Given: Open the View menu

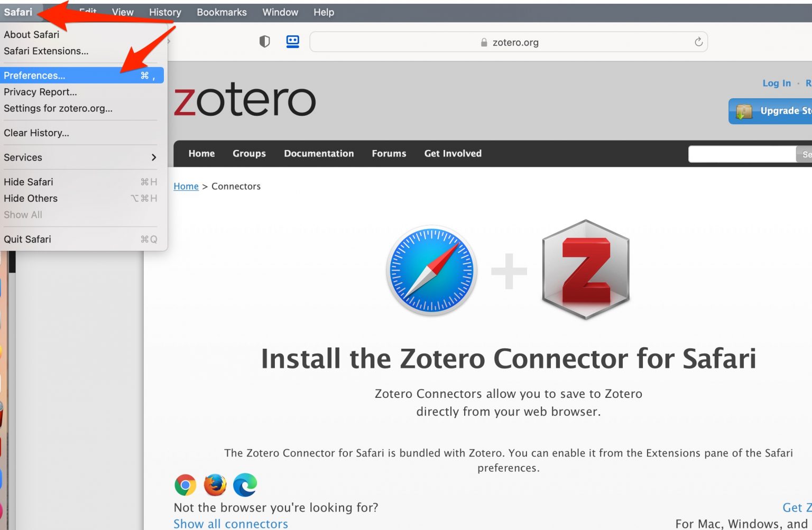Looking at the screenshot, I should pyautogui.click(x=123, y=12).
